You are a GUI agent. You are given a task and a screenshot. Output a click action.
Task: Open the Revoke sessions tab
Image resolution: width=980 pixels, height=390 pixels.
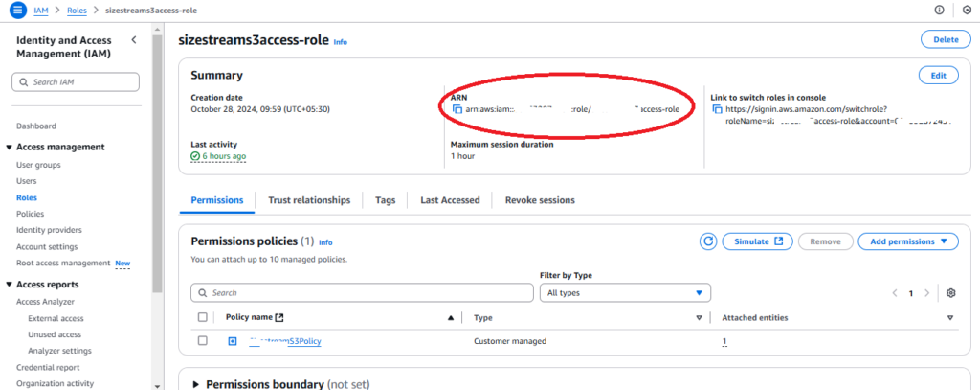(540, 200)
